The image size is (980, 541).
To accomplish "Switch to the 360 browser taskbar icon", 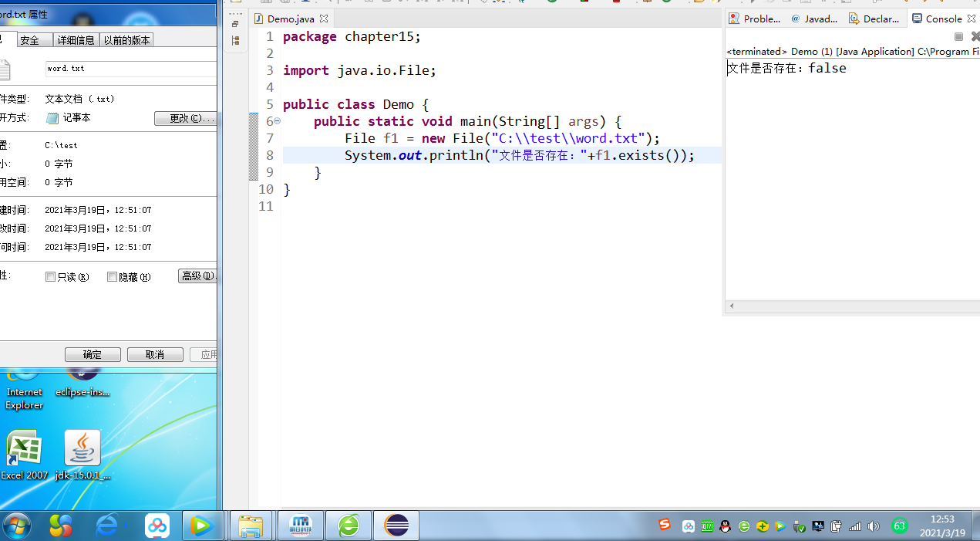I will pos(349,526).
